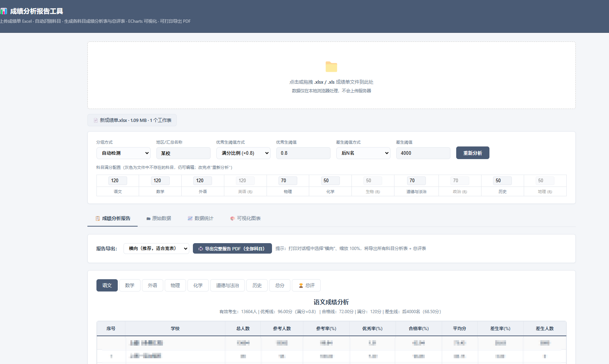
Task: Click the 地区/汇总名称 input field
Action: (x=183, y=153)
